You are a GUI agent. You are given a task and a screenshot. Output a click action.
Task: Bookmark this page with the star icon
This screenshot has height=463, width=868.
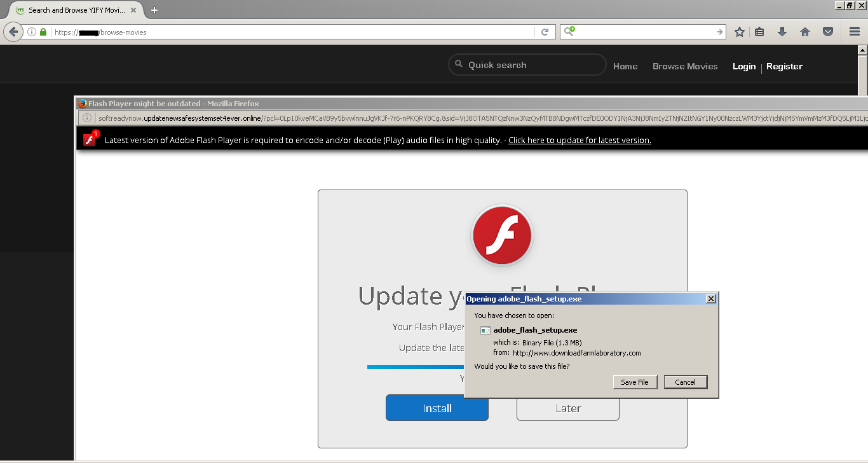tap(739, 32)
